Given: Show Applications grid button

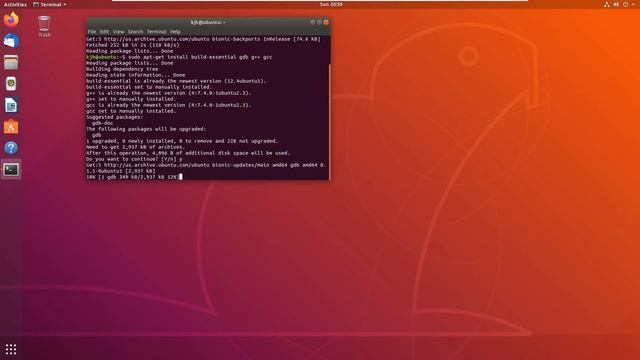Looking at the screenshot, I should point(11,349).
